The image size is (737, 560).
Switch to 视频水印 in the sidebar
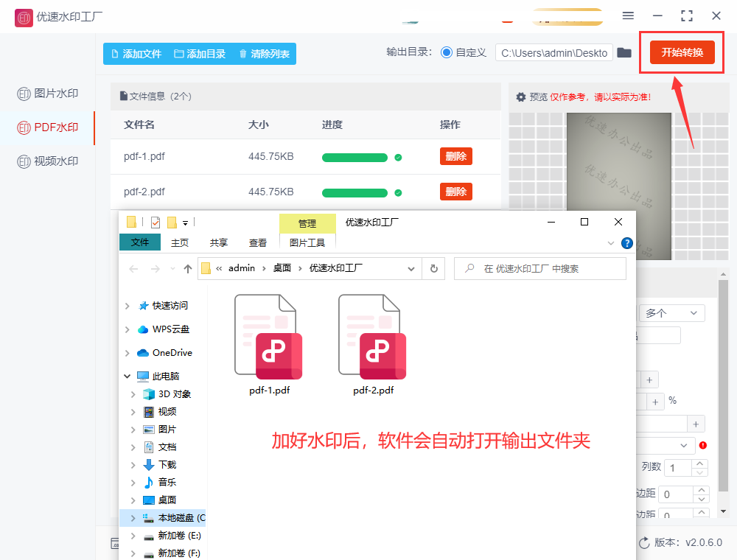pyautogui.click(x=47, y=161)
